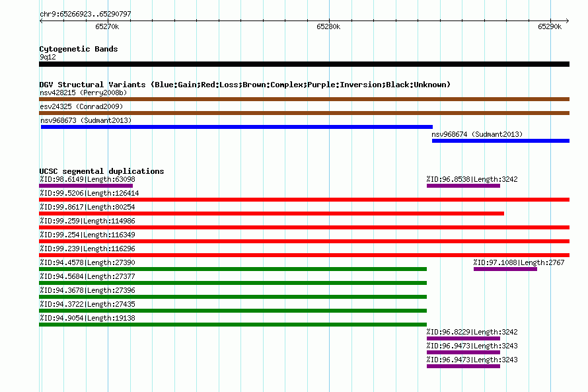Viewport: 588px width, 392px height.
Task: Click the %ID:94.4578|Length:27390 label
Action: point(87,262)
